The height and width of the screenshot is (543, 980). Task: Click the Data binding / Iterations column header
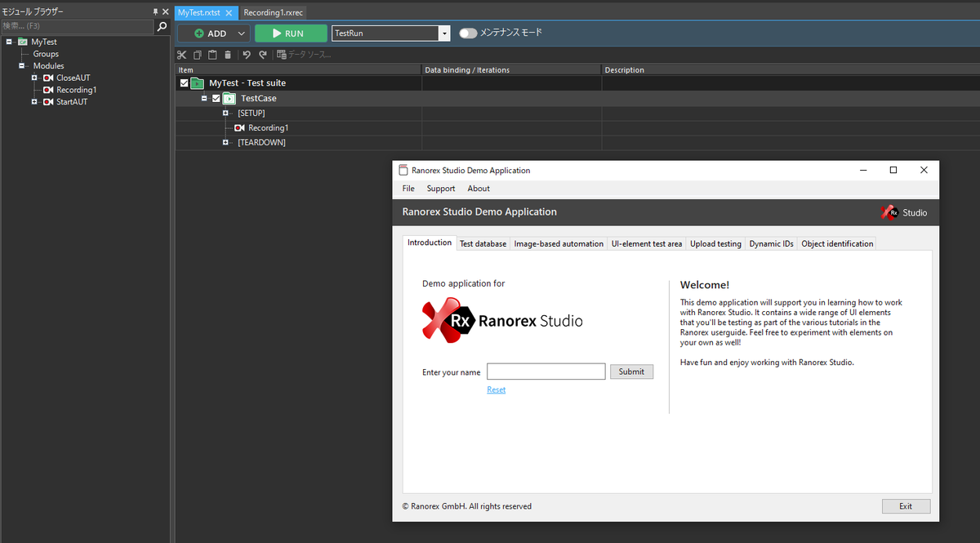(x=511, y=70)
